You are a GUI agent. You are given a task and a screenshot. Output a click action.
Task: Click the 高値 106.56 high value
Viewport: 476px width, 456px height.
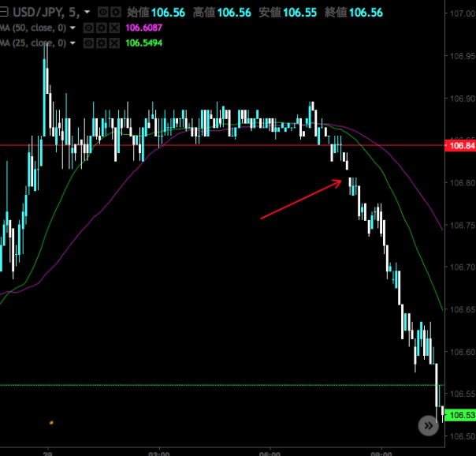click(222, 13)
